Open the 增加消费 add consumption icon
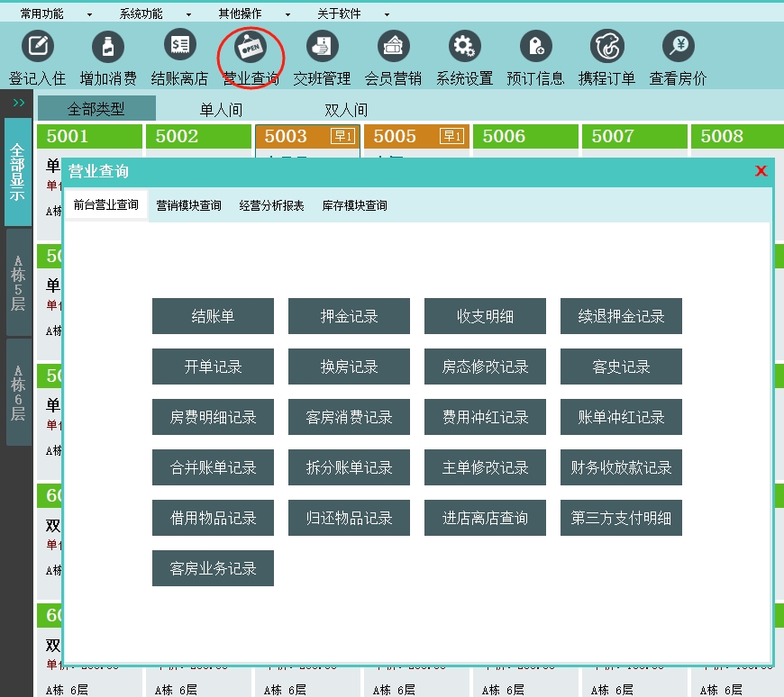Viewport: 784px width, 697px height. pos(108,47)
